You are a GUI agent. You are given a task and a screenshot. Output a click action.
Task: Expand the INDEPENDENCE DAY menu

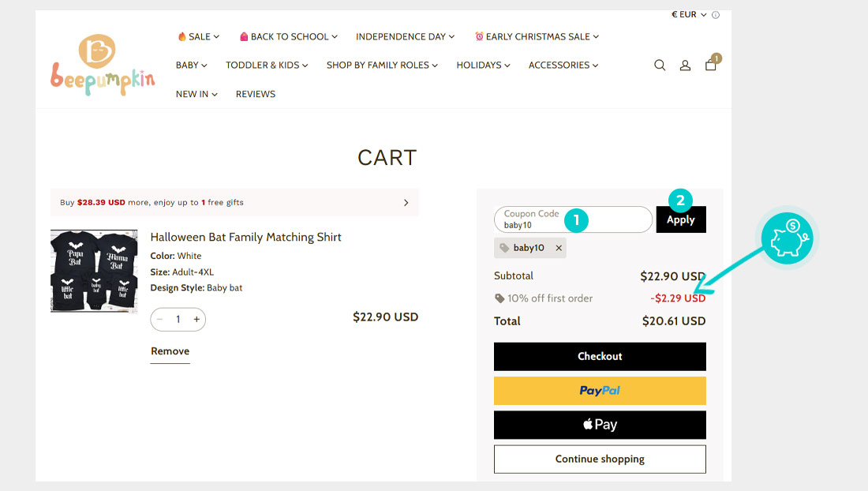point(406,36)
